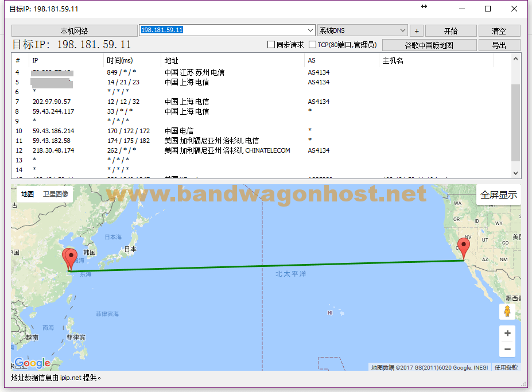This screenshot has height=392, width=532.
Task: Sort by the AS column header
Action: click(x=341, y=60)
